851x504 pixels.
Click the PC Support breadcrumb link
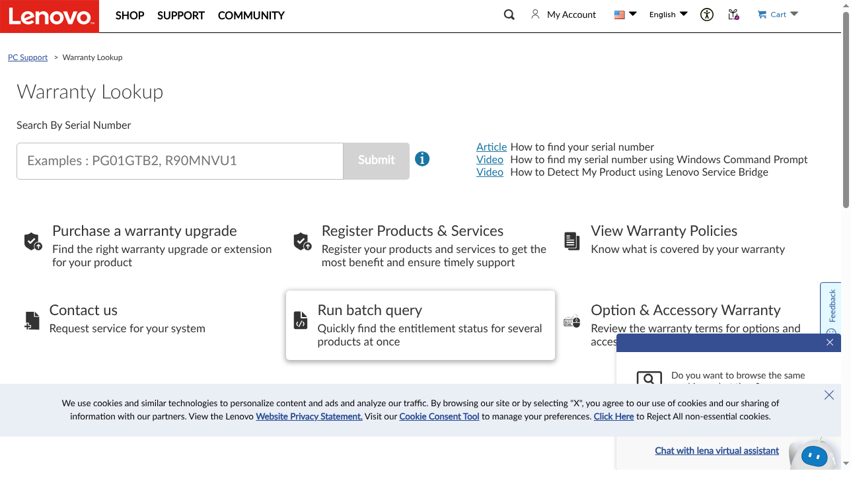click(x=28, y=57)
